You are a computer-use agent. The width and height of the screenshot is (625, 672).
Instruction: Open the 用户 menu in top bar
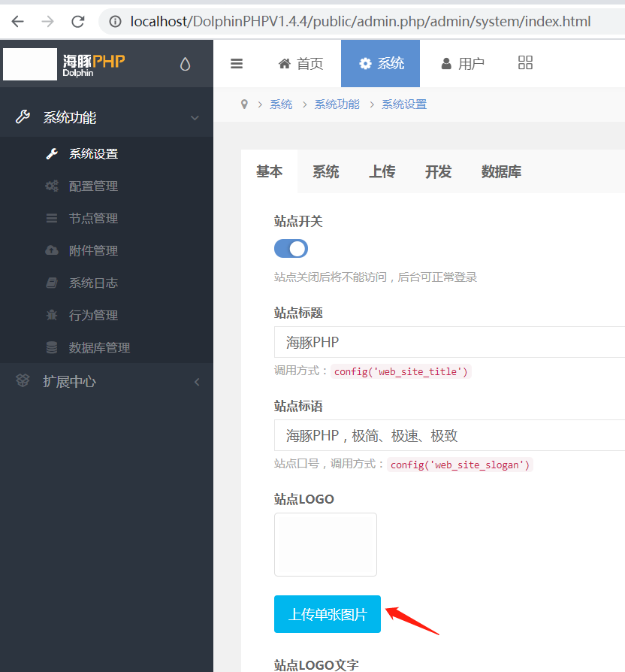click(462, 63)
